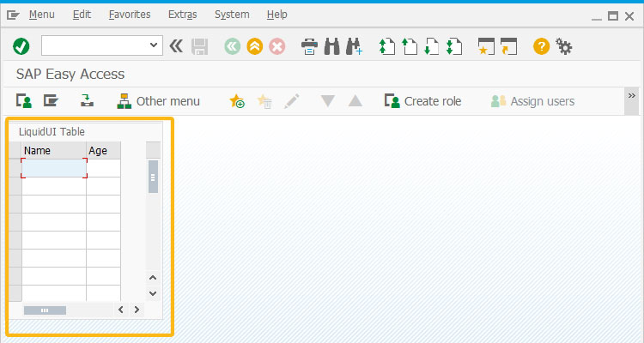Open the Favorites menu
The width and height of the screenshot is (644, 343).
click(x=130, y=15)
